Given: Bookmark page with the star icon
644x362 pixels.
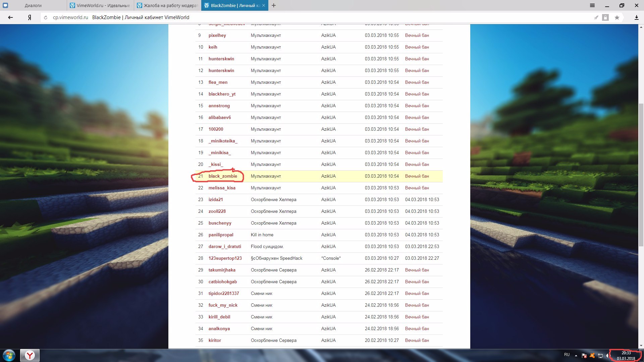Looking at the screenshot, I should click(617, 17).
